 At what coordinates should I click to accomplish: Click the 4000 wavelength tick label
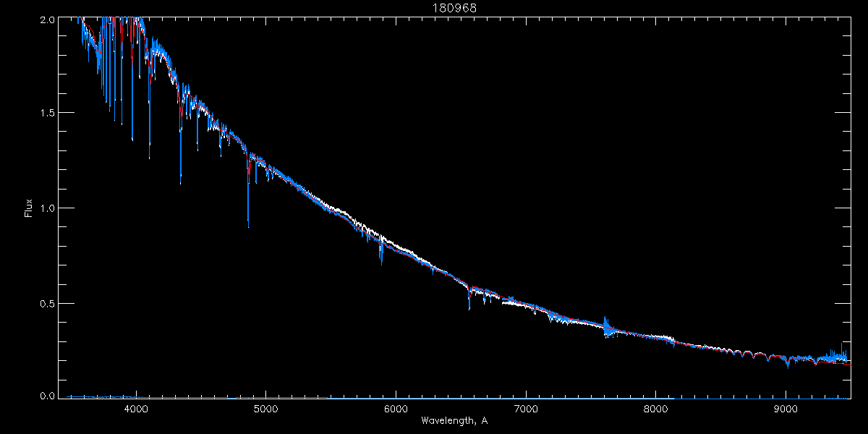click(x=135, y=408)
